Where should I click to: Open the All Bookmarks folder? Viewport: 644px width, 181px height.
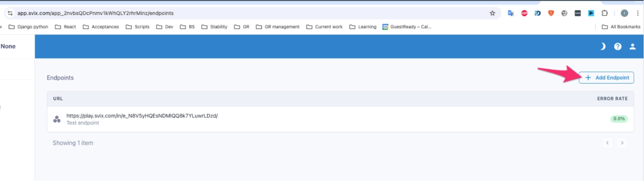coord(621,27)
